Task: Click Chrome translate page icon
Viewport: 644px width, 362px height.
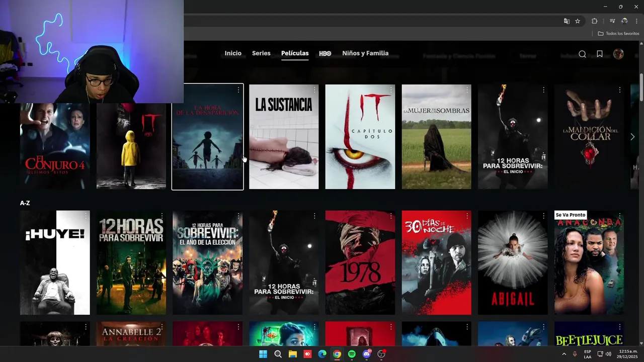Action: 567,21
